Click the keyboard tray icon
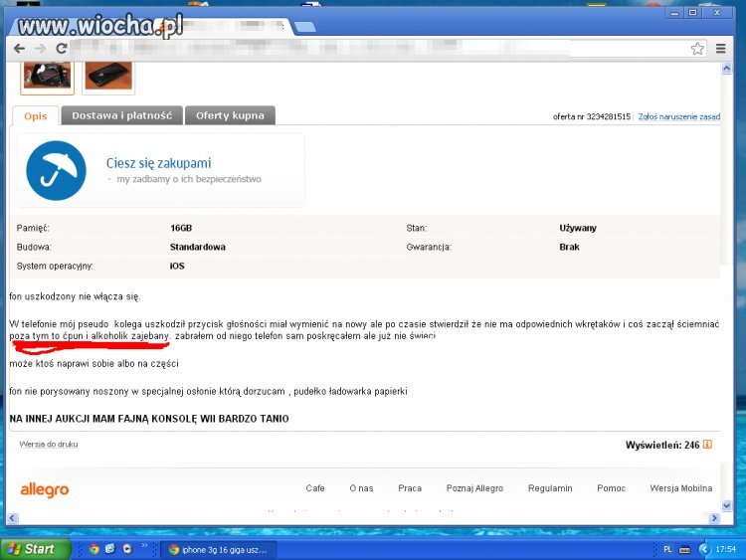The width and height of the screenshot is (746, 560). 684,550
